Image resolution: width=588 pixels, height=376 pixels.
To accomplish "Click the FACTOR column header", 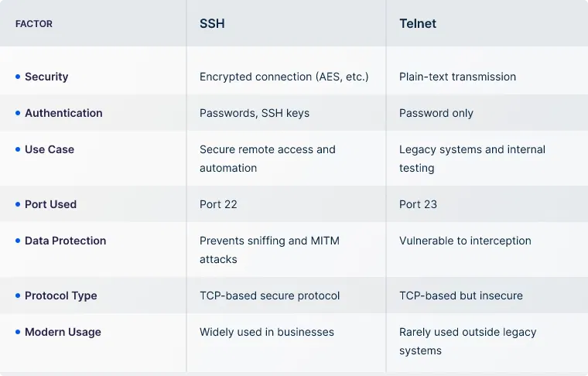I will [34, 24].
